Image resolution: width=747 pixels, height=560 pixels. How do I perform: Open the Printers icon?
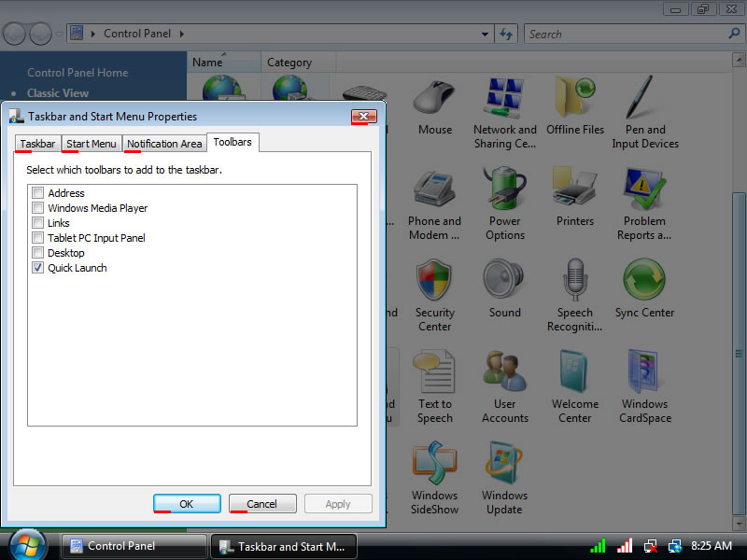tap(574, 192)
